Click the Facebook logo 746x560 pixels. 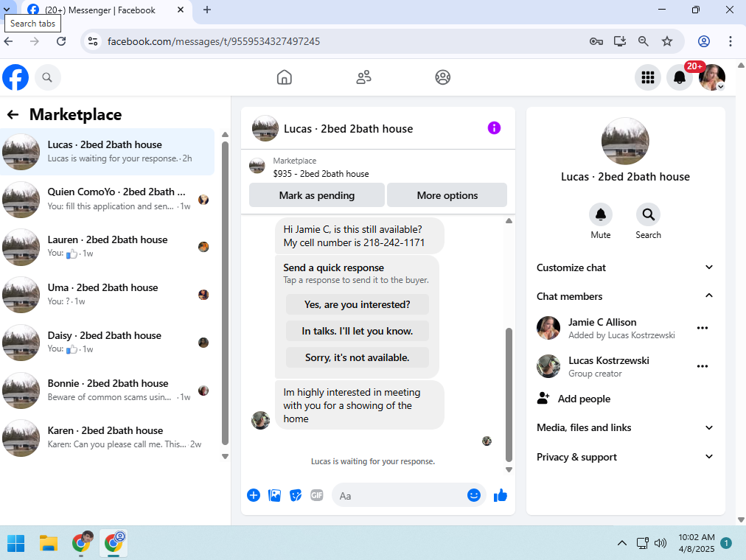coord(15,77)
